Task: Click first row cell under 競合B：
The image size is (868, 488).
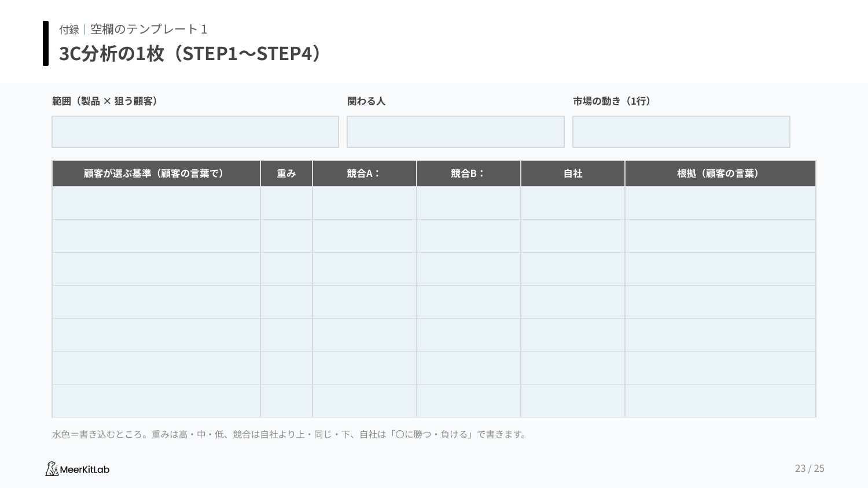Action: 469,203
